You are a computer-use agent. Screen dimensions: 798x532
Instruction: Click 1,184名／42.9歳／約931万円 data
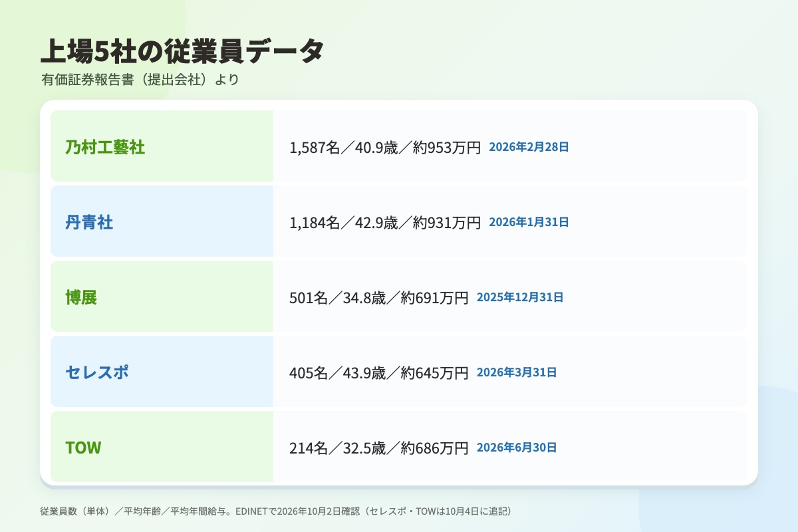click(x=385, y=223)
